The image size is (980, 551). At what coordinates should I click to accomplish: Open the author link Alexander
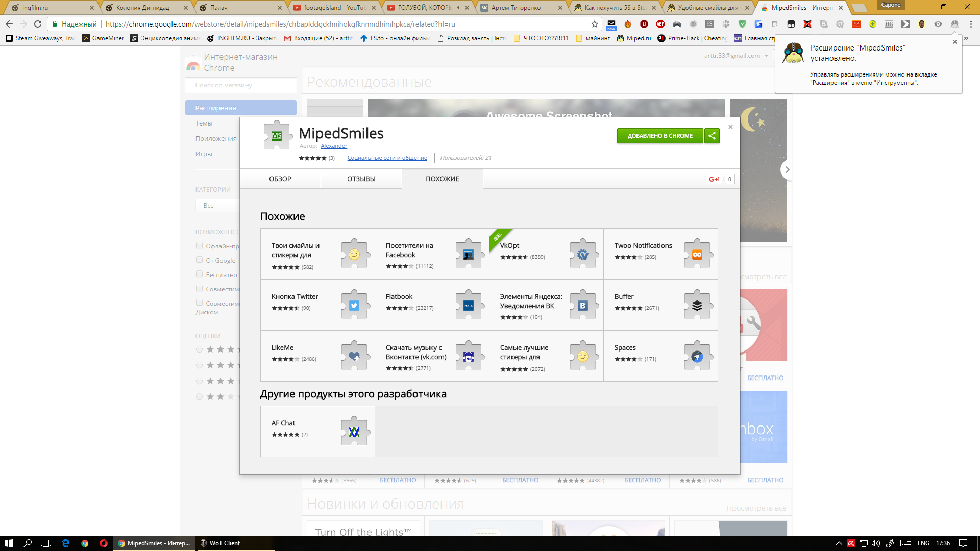click(x=334, y=146)
